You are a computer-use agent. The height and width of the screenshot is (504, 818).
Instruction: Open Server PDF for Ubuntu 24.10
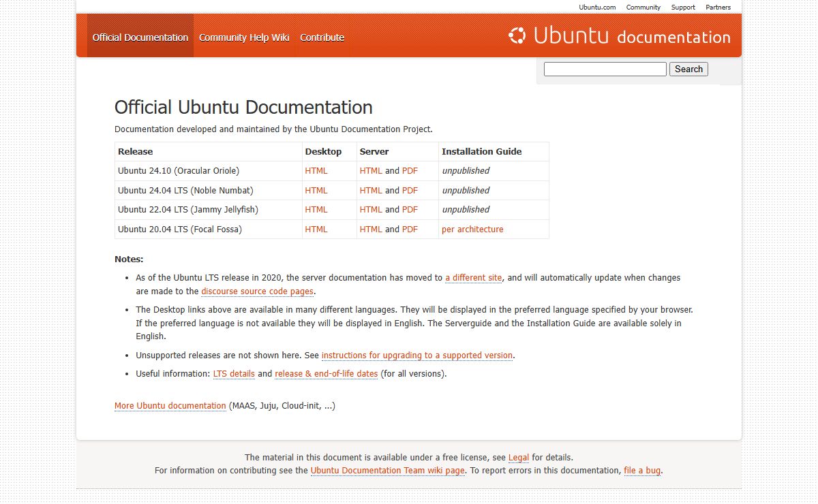(410, 171)
